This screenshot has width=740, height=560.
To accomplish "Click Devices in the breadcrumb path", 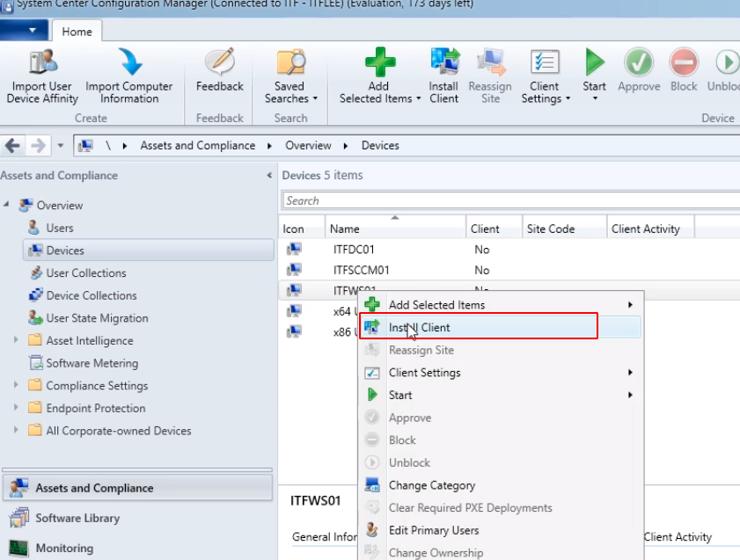I will [x=380, y=146].
